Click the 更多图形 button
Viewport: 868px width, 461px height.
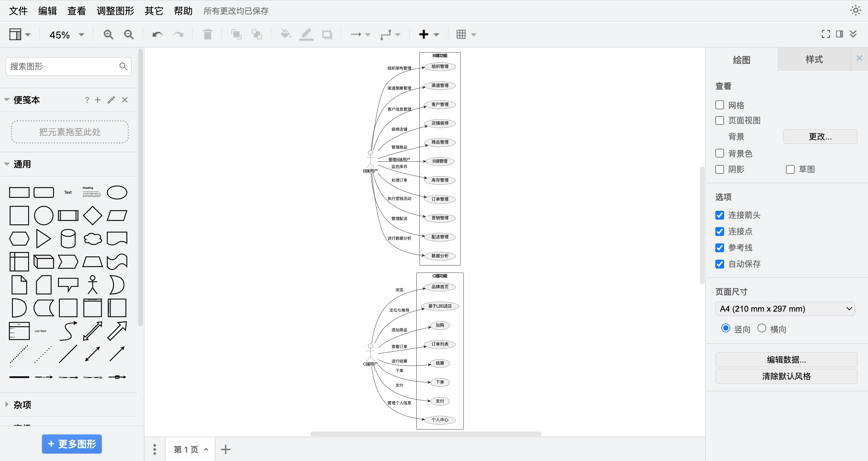pyautogui.click(x=72, y=444)
